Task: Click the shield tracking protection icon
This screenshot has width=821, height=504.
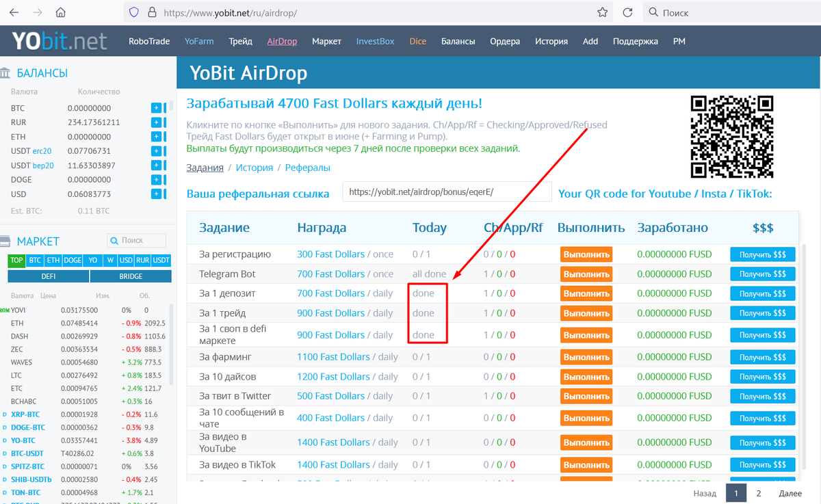Action: pyautogui.click(x=134, y=12)
